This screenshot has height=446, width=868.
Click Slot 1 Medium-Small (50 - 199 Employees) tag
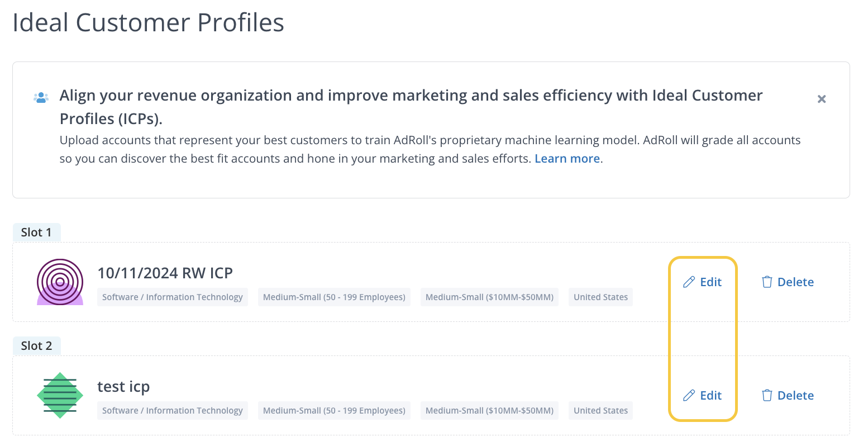[x=334, y=297]
